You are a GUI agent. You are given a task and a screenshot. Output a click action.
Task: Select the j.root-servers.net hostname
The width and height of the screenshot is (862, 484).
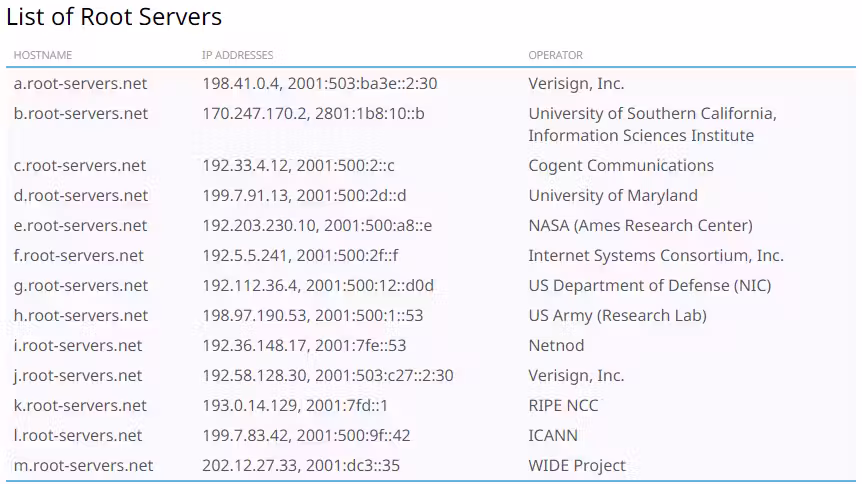click(x=78, y=376)
